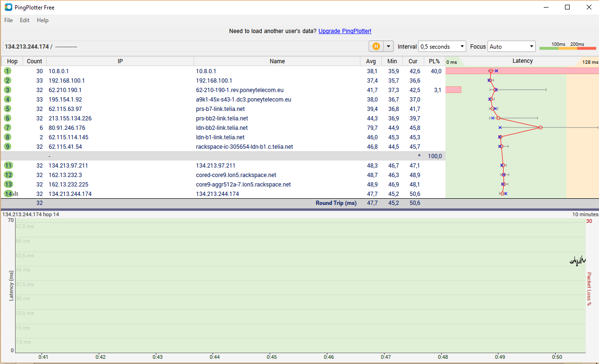Image resolution: width=599 pixels, height=364 pixels.
Task: Click the Name column header
Action: tap(277, 61)
